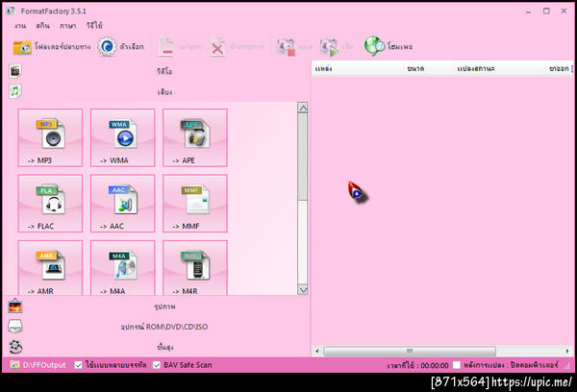The width and height of the screenshot is (577, 392).
Task: Click the format list vertical scrollbar thumb
Action: [x=303, y=157]
